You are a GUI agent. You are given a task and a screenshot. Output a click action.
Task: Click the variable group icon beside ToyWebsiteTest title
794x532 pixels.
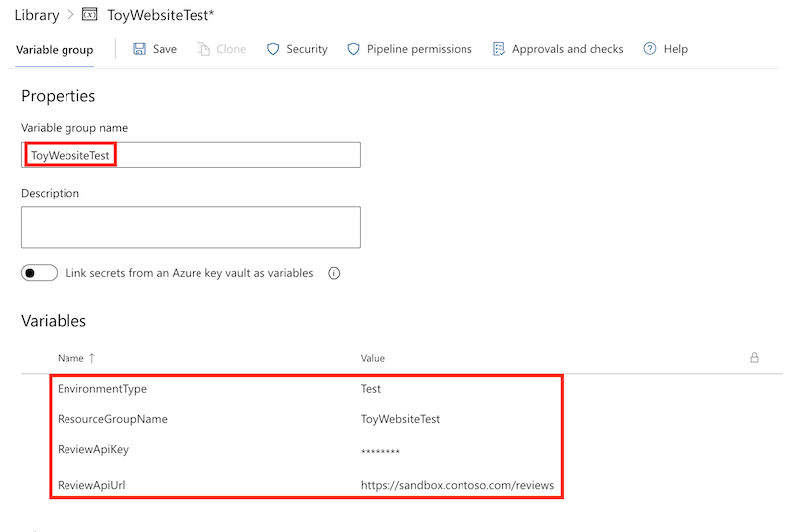[x=89, y=14]
